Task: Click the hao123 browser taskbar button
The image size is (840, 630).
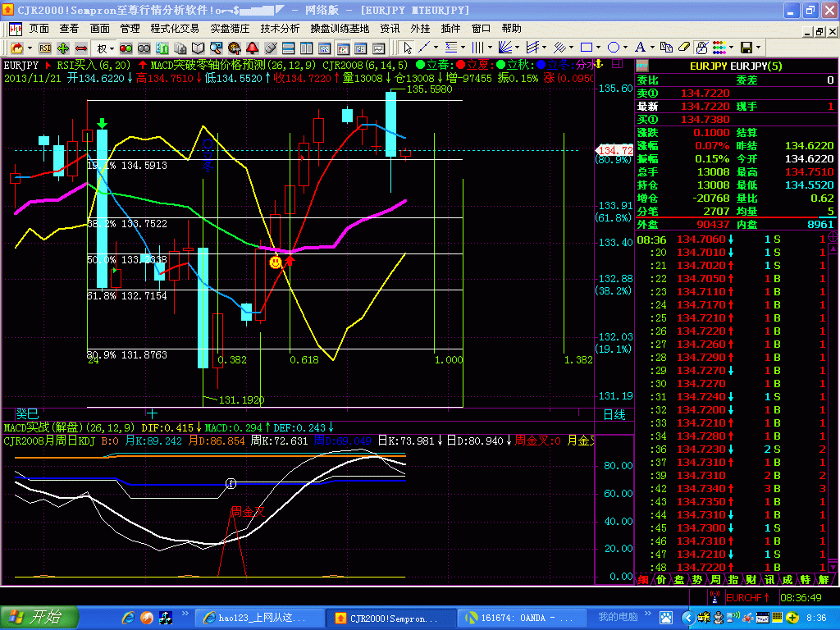Action: pyautogui.click(x=260, y=618)
